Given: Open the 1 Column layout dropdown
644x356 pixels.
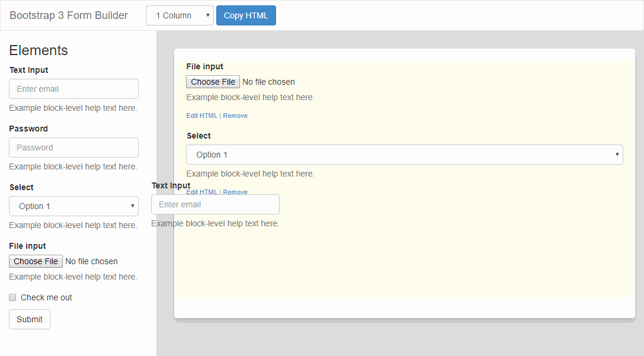Looking at the screenshot, I should pos(180,15).
